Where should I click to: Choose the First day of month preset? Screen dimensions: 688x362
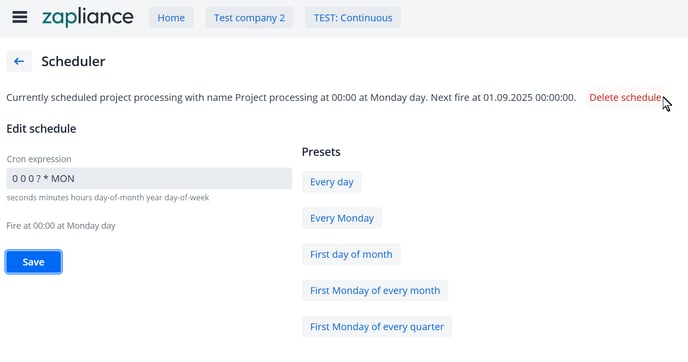click(351, 254)
